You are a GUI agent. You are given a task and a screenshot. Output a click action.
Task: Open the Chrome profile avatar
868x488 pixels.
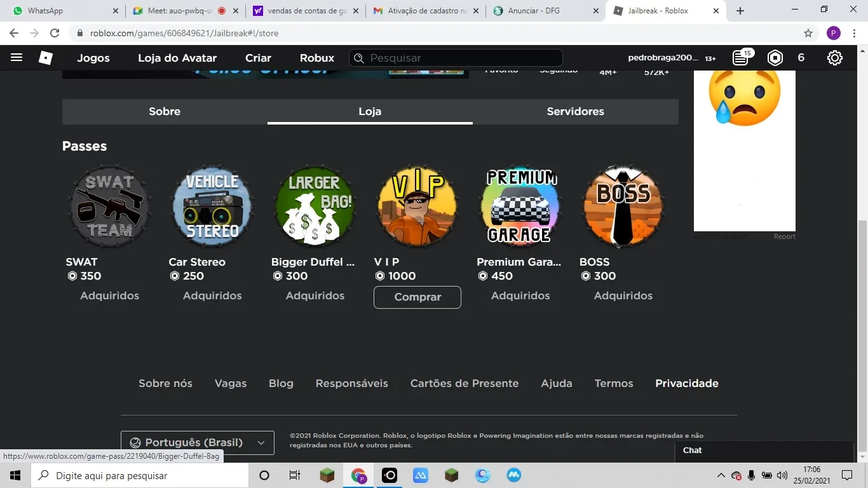[x=834, y=33]
